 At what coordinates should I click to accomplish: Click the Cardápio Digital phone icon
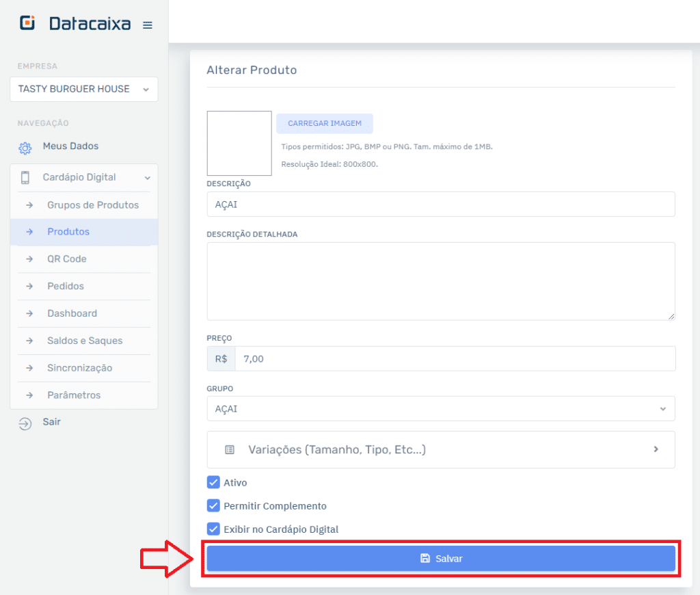tap(25, 178)
